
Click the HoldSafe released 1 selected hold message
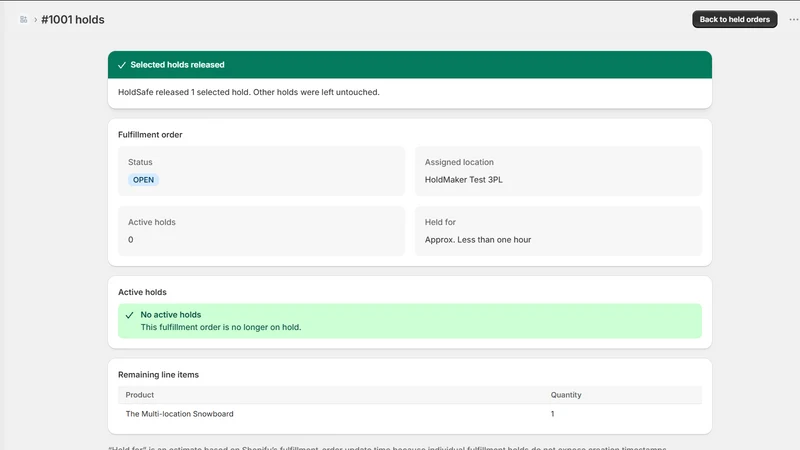tap(248, 92)
